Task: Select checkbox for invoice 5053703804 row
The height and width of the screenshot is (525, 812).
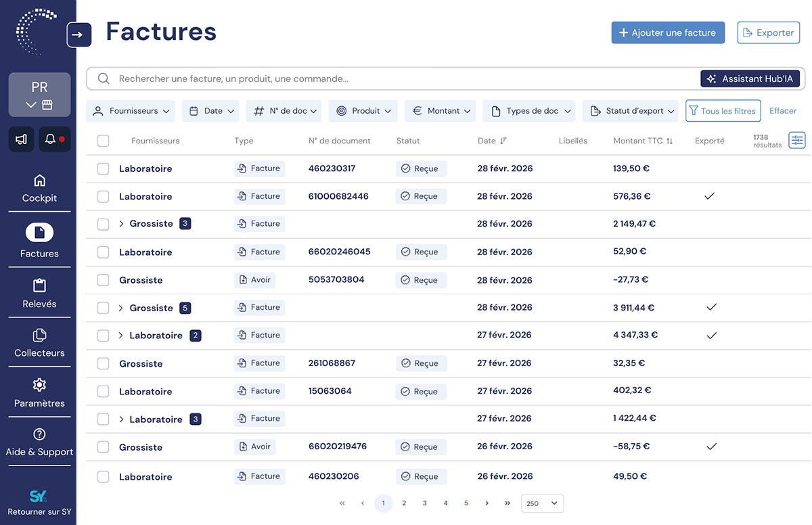Action: 103,280
